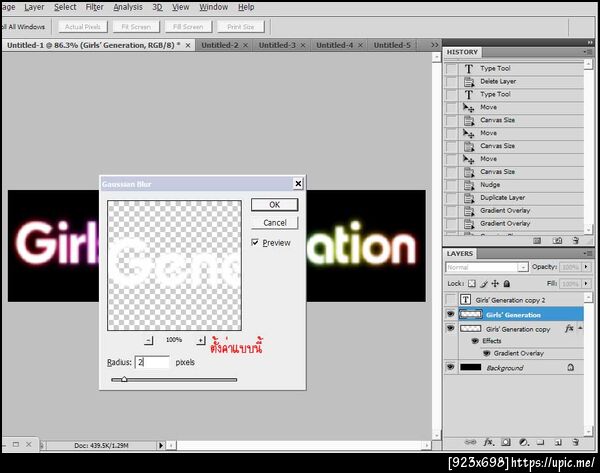Viewport: 600px width, 473px height.
Task: Lock layer position
Action: [495, 284]
